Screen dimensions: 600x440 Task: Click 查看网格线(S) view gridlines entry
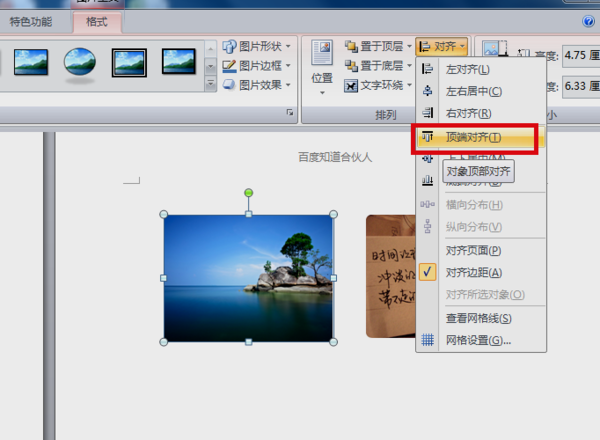click(481, 318)
